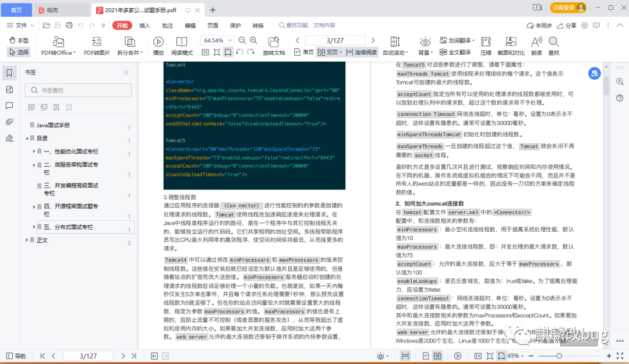Click the 分享 share button

coord(567,25)
